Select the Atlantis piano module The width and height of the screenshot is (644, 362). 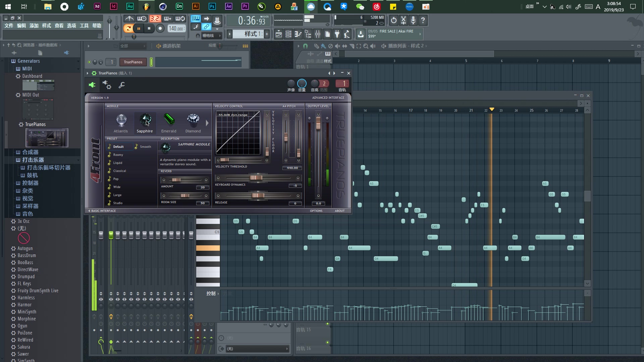[120, 122]
